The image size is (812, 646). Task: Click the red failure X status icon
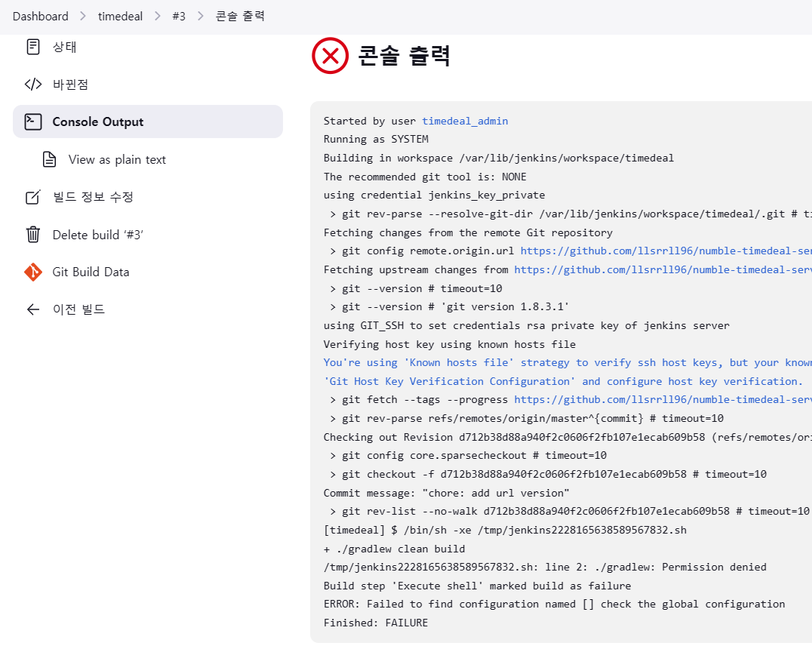point(331,55)
